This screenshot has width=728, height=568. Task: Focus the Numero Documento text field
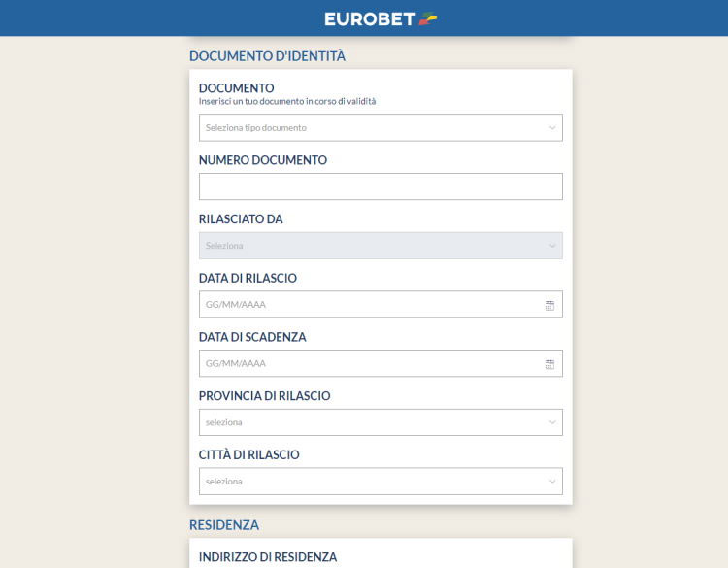point(381,186)
